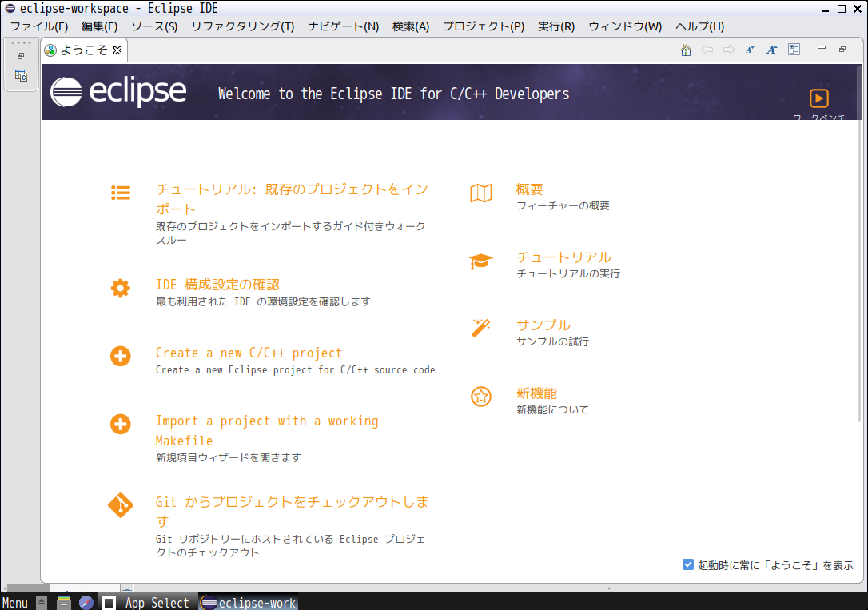This screenshot has width=868, height=610.
Task: Click the gear icon for IDE 構成設定の確認
Action: point(120,288)
